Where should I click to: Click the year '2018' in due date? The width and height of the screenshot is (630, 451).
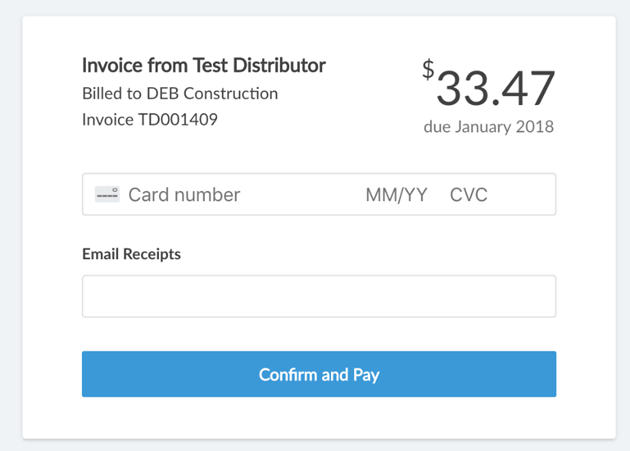(x=536, y=127)
